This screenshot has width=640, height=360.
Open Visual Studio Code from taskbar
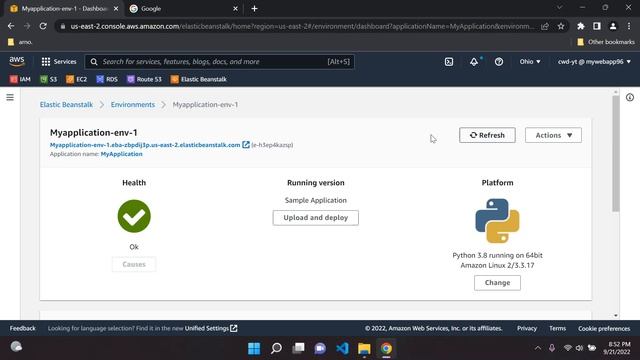coord(342,348)
